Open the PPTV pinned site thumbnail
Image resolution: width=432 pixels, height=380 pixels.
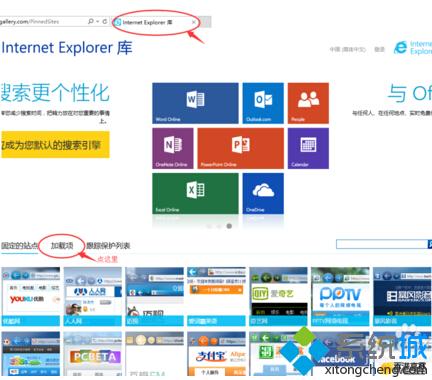pos(340,297)
